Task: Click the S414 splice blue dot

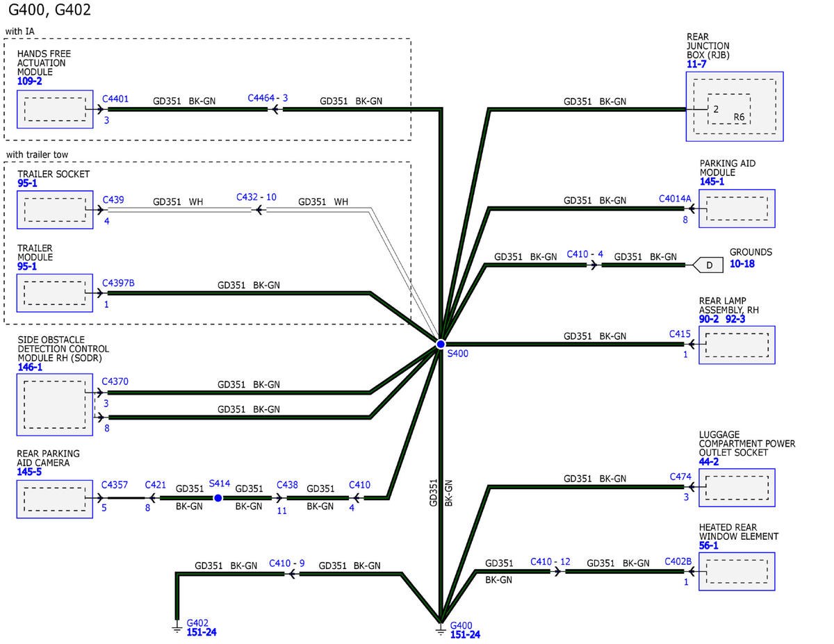Action: [218, 498]
